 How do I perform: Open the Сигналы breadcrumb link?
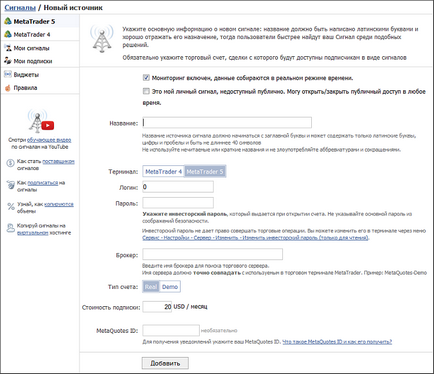pyautogui.click(x=20, y=7)
